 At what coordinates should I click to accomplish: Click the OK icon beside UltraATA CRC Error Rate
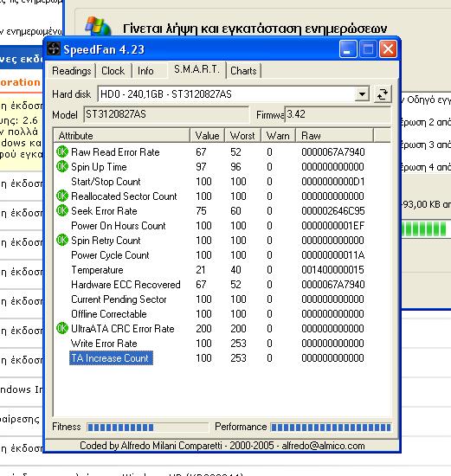pyautogui.click(x=62, y=328)
